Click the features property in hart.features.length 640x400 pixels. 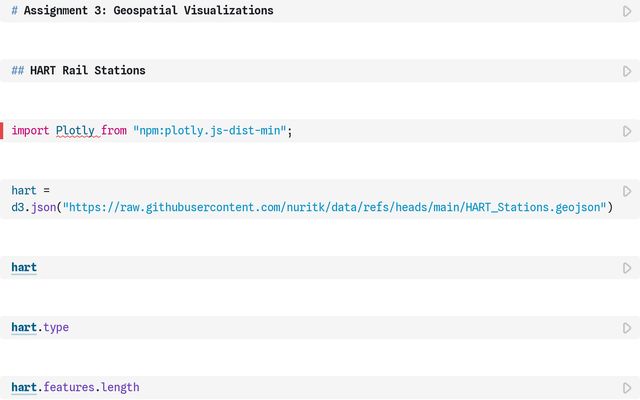coord(69,387)
